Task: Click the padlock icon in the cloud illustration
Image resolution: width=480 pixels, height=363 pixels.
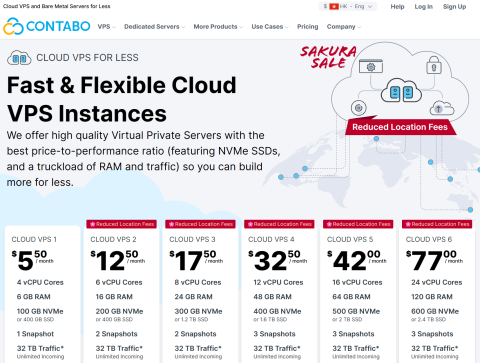Action: [434, 65]
